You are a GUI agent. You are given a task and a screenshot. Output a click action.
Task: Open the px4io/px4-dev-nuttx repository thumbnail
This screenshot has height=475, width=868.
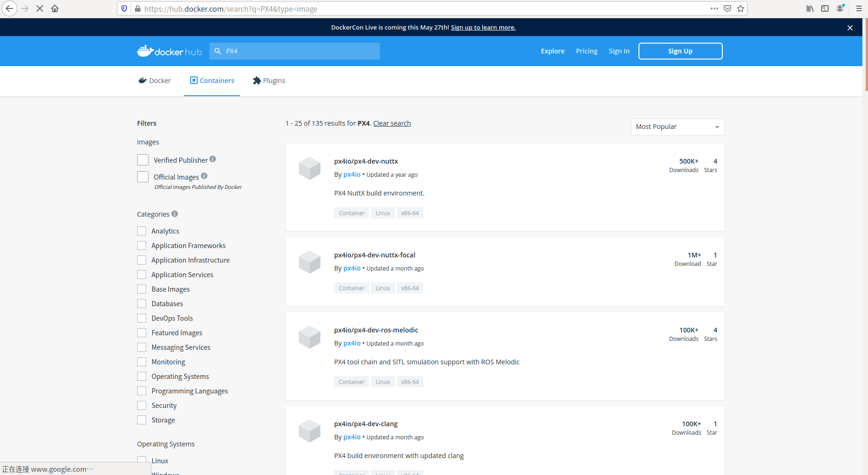[x=310, y=168]
